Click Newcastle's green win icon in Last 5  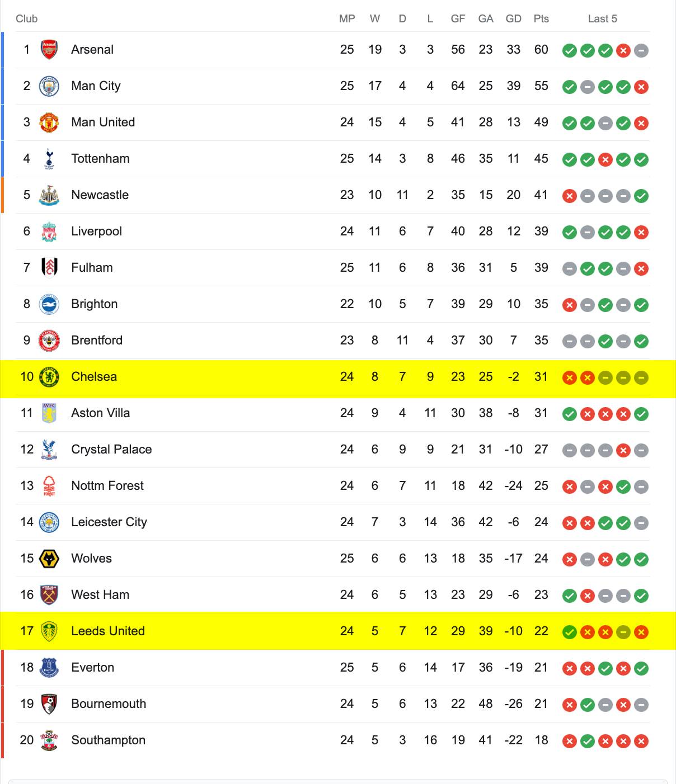point(641,196)
